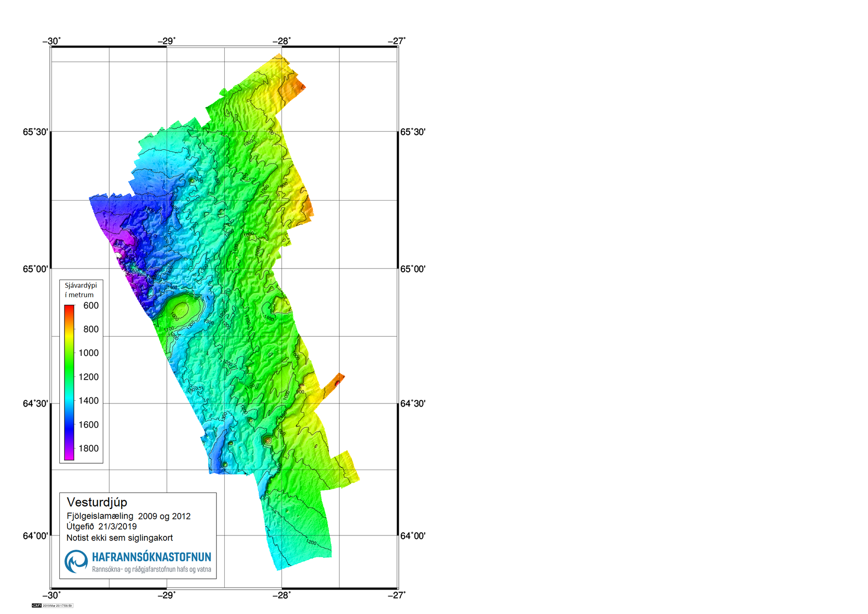This screenshot has width=868, height=614.
Task: Click the top −28° longitude label
Action: point(281,41)
